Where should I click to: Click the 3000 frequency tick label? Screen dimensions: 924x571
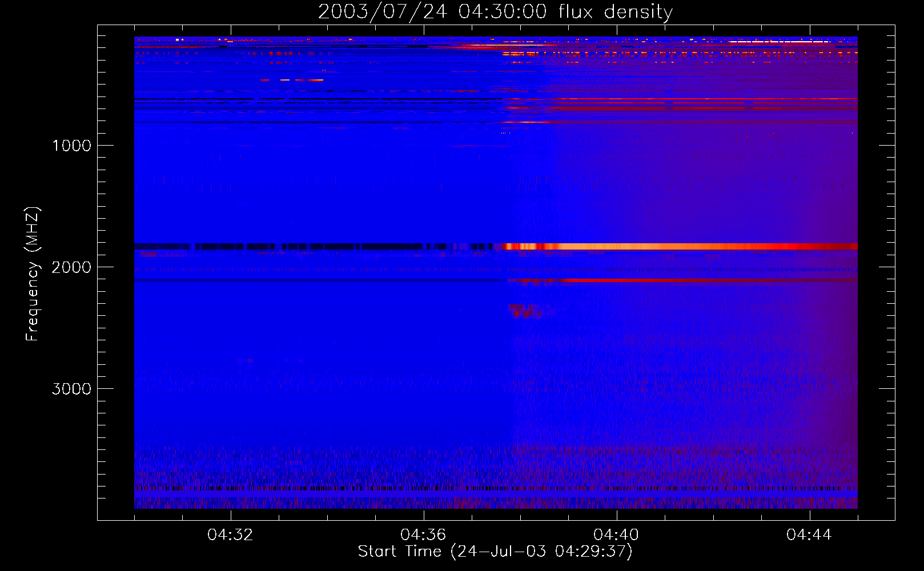coord(71,389)
